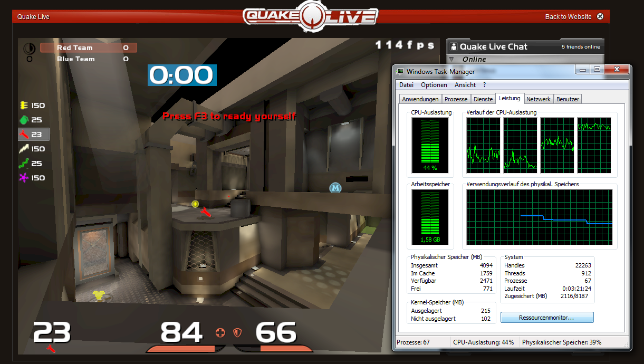
Task: Click the Threads value 912
Action: point(586,273)
